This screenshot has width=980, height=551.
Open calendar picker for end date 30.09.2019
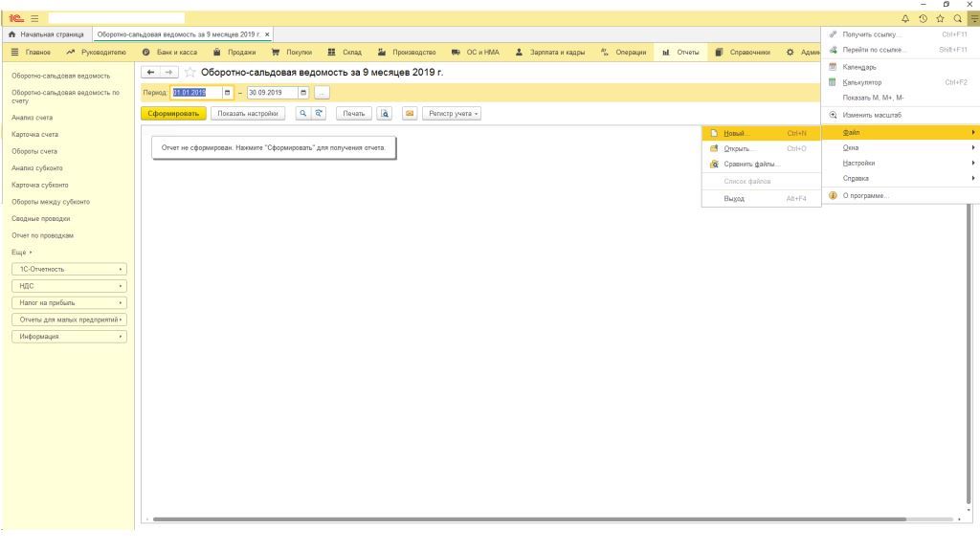(x=303, y=93)
